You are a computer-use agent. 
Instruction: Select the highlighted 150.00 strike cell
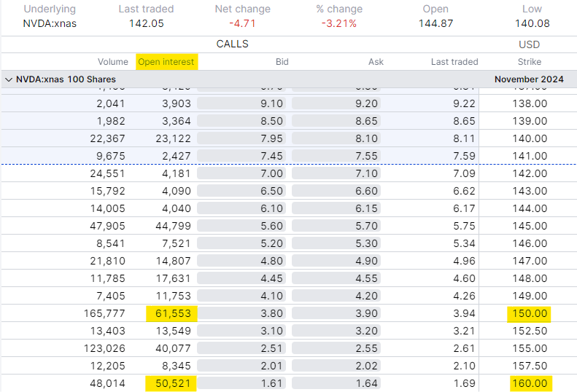(530, 313)
